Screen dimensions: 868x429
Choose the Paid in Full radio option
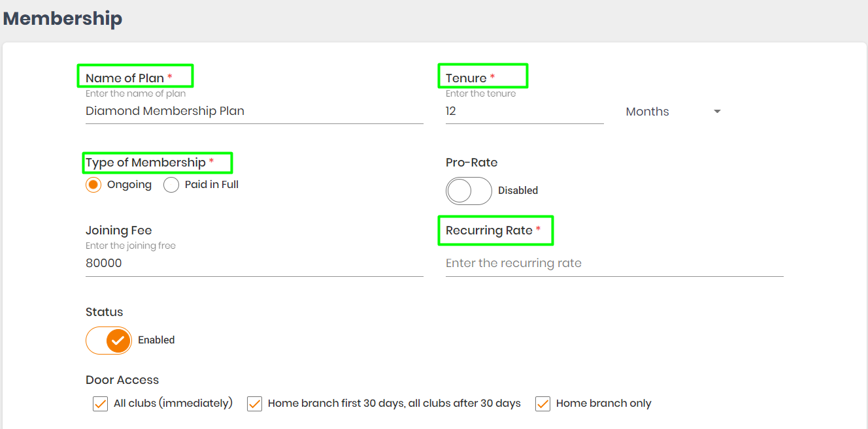click(x=171, y=185)
